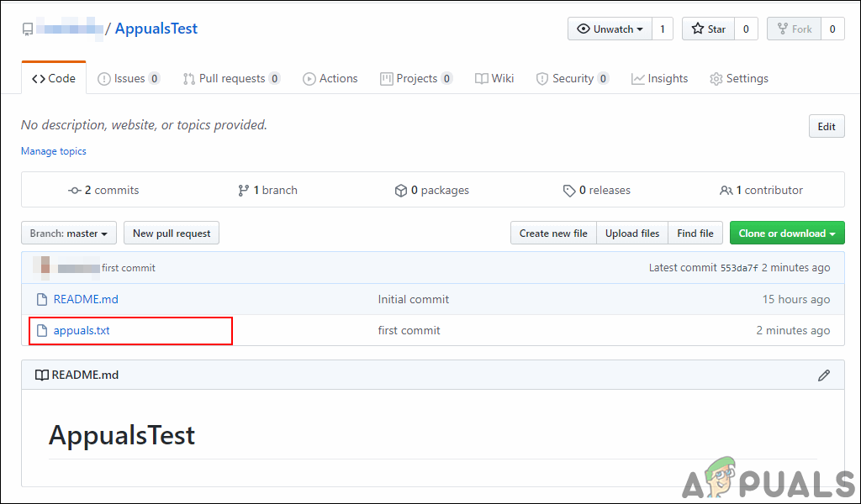Click the New pull request button
The height and width of the screenshot is (504, 861).
click(x=172, y=234)
